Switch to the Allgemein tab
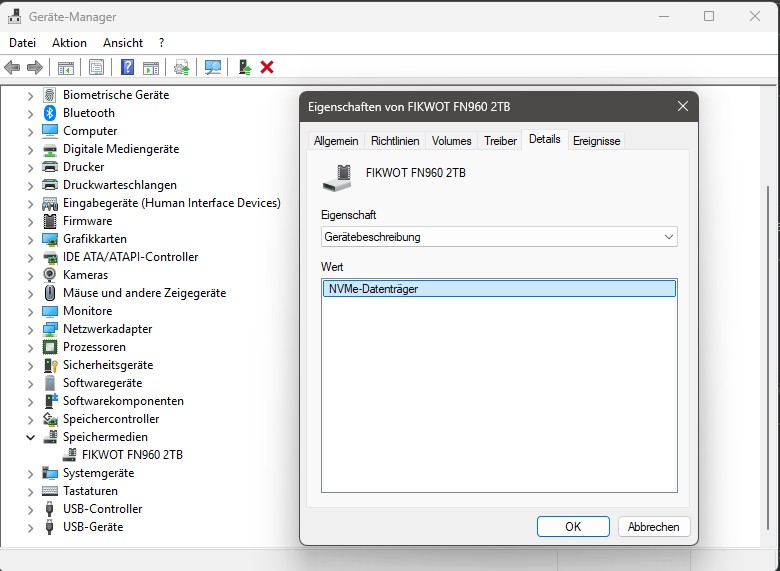This screenshot has width=780, height=571. tap(336, 141)
